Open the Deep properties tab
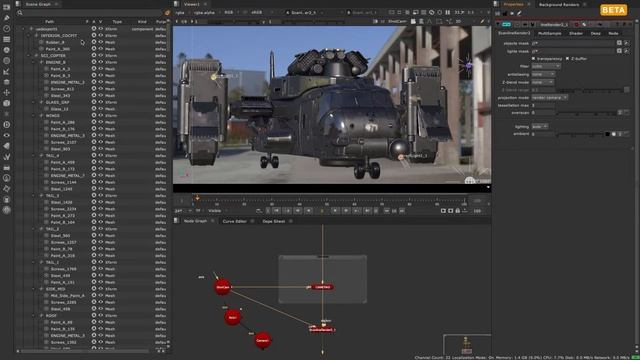This screenshot has height=360, width=640. 596,33
